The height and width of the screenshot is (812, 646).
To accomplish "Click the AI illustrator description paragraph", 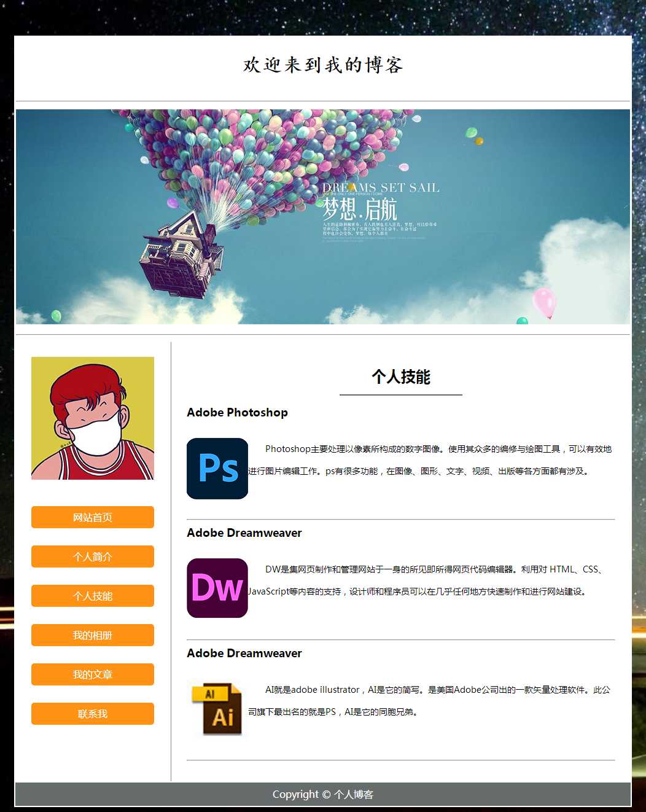I will tap(430, 701).
